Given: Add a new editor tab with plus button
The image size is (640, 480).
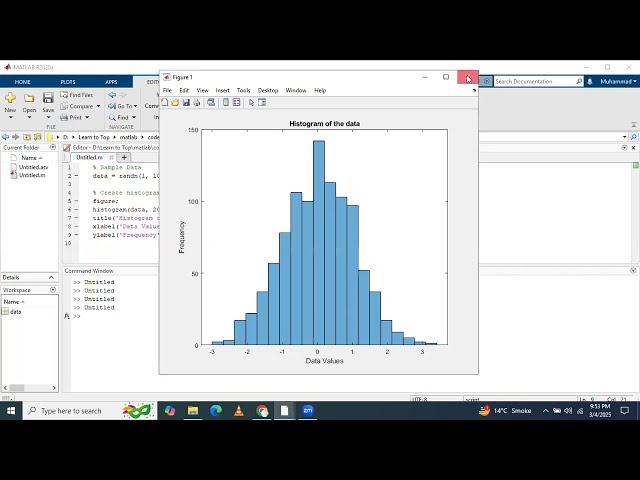Looking at the screenshot, I should [x=124, y=158].
